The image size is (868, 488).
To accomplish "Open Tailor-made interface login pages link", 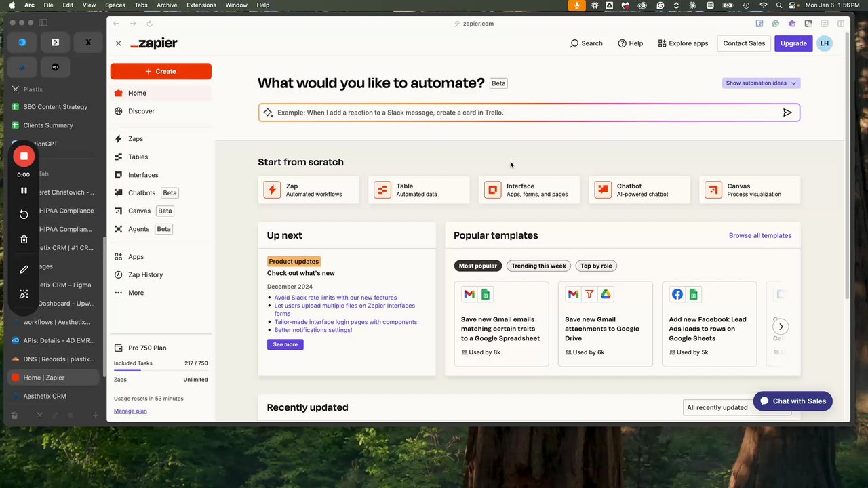I will pyautogui.click(x=346, y=322).
